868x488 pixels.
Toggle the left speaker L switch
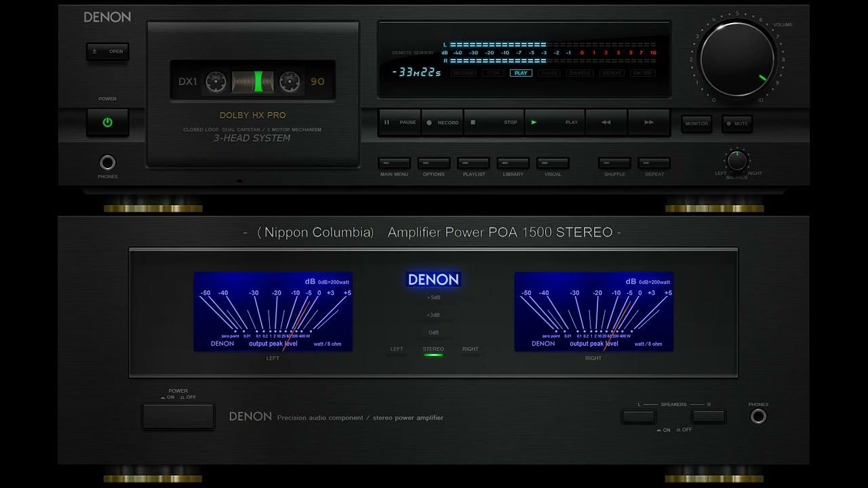(639, 416)
